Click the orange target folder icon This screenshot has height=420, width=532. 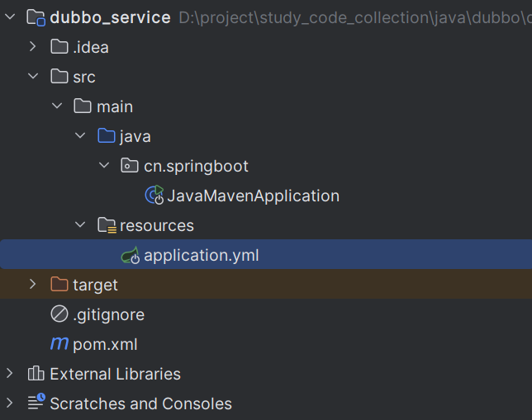59,285
